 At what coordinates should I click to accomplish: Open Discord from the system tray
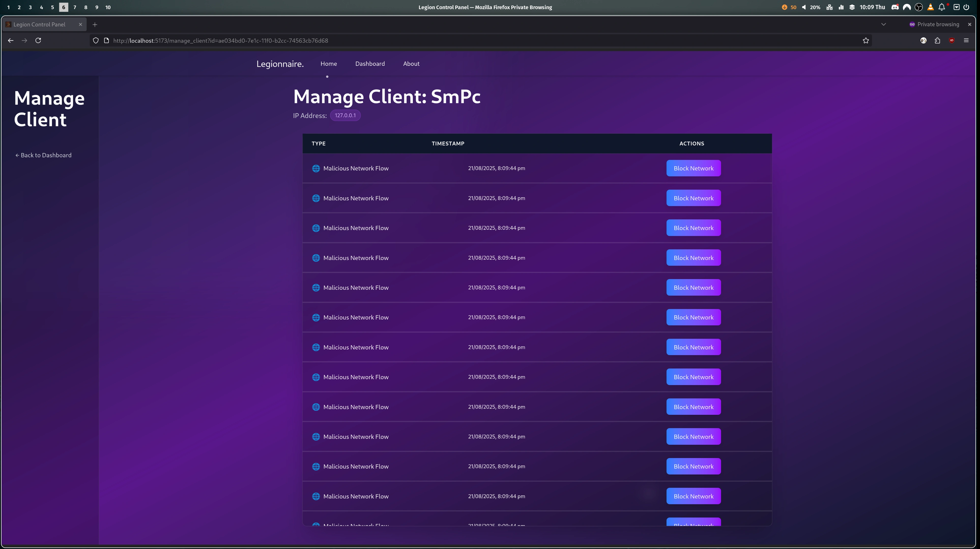[x=895, y=7]
